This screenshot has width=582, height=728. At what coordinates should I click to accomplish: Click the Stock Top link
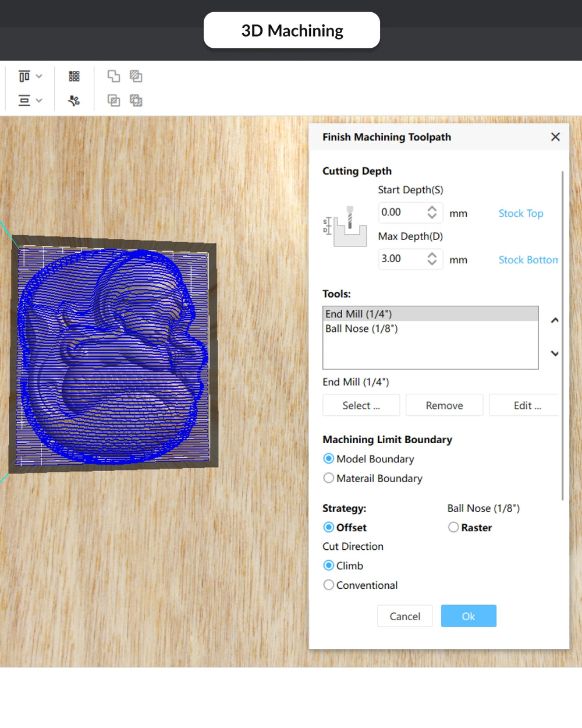coord(521,213)
